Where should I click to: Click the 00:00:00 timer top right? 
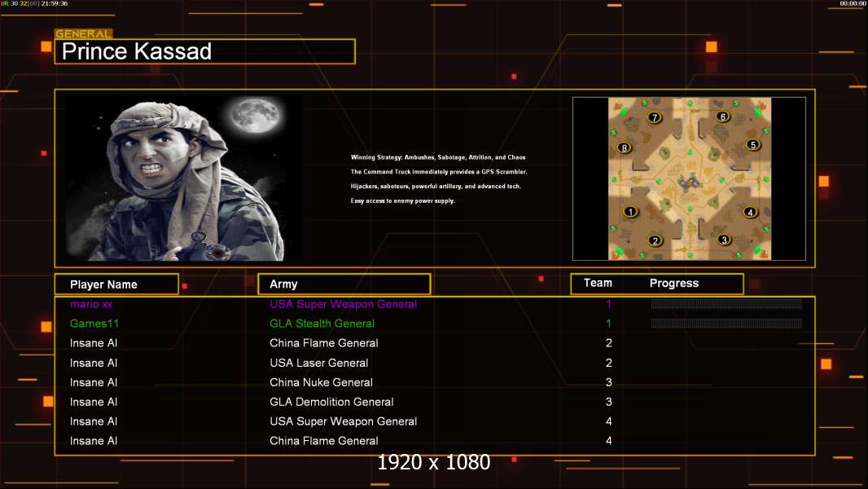coord(853,3)
